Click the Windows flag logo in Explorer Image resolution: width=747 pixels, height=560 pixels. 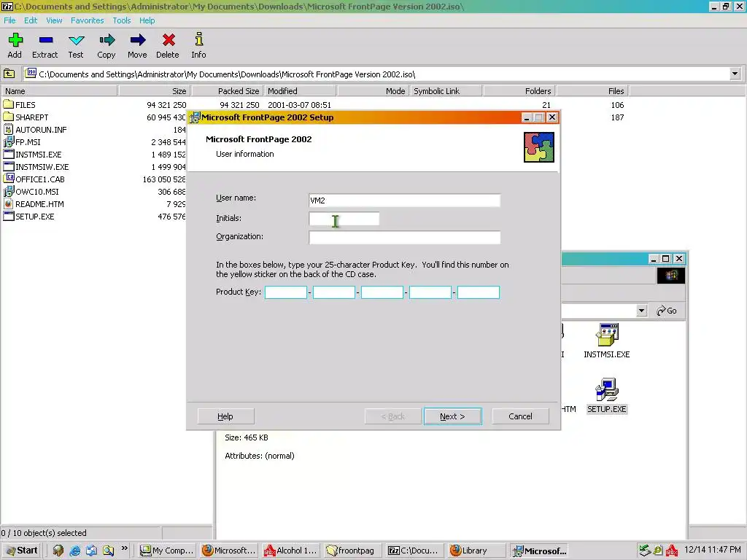point(671,275)
